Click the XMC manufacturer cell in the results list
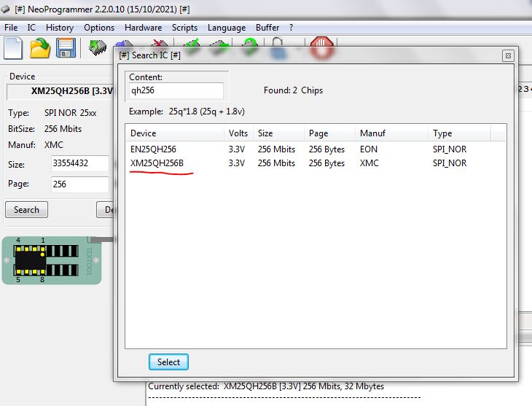Viewport: 532px width, 406px height. [x=369, y=163]
